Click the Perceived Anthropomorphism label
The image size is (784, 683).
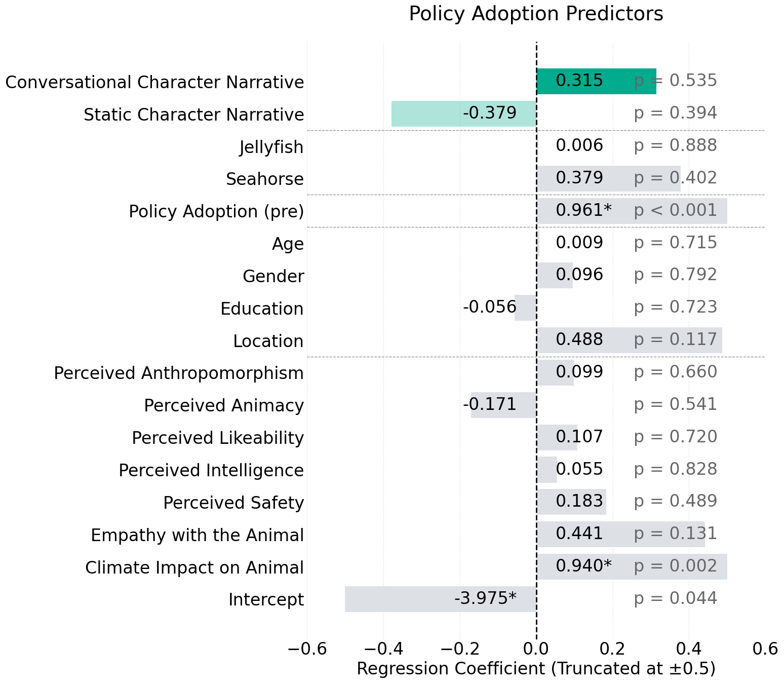click(179, 373)
